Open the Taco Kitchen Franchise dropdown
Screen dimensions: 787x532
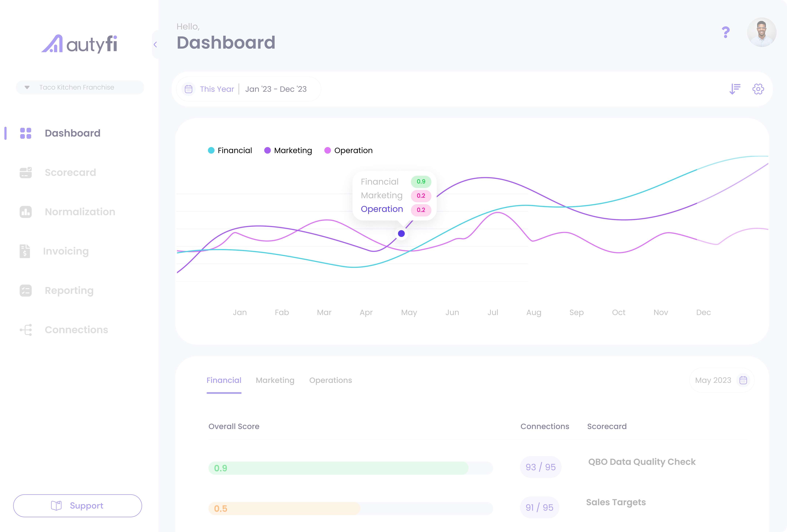[x=80, y=87]
